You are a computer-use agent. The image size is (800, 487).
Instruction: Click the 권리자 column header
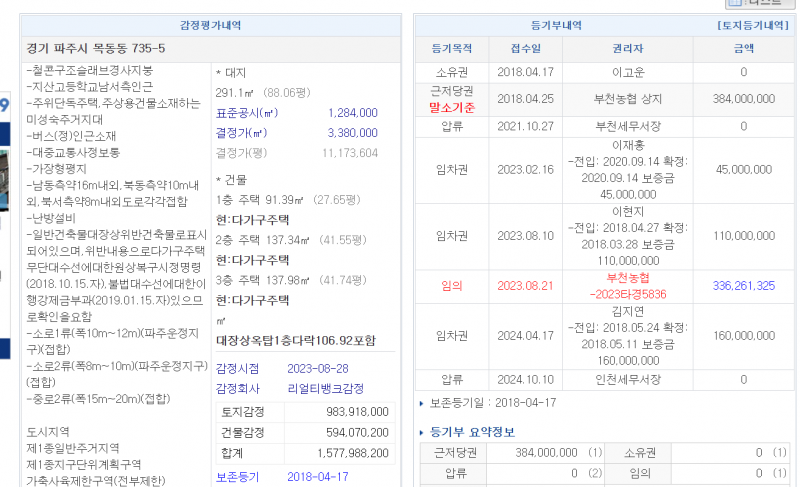tap(627, 47)
